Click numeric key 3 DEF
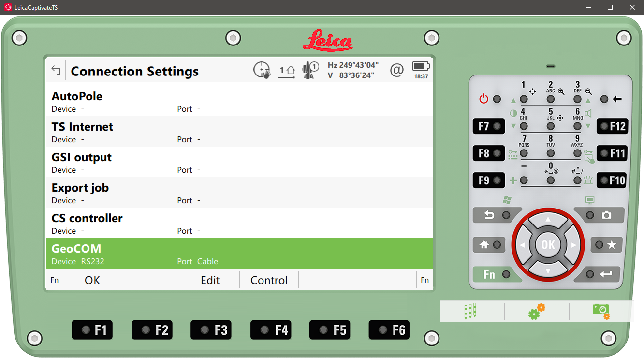 click(x=577, y=99)
